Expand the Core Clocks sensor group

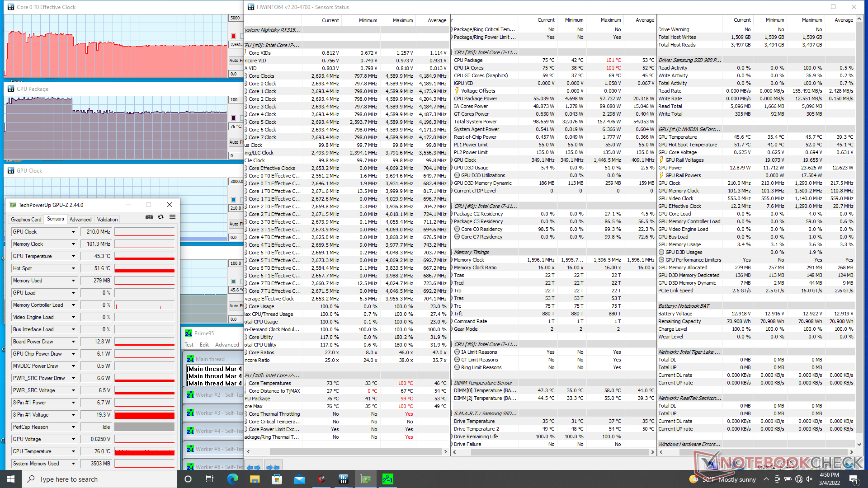(x=245, y=76)
